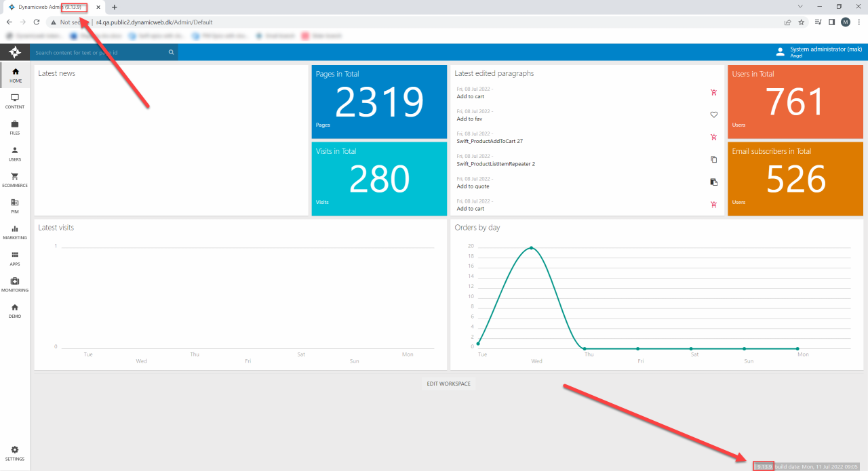
Task: Open Settings gear at sidebar bottom
Action: 15,453
